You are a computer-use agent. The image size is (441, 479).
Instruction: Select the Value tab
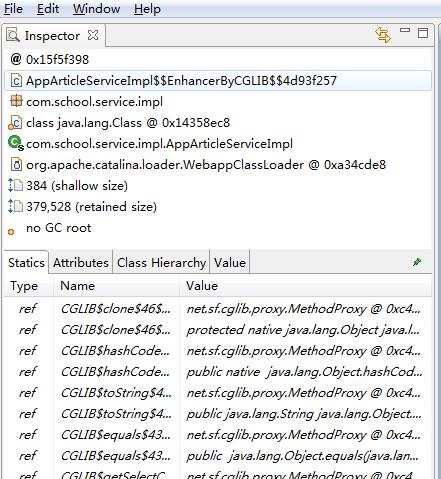pos(230,263)
